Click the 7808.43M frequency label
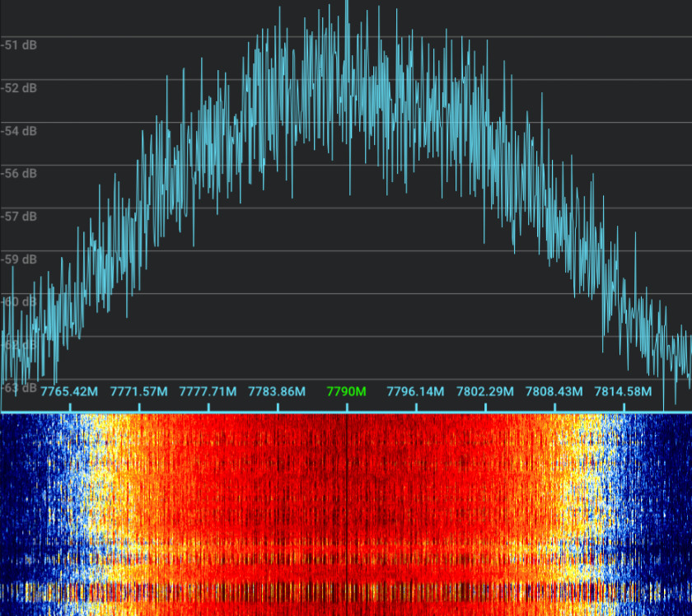This screenshot has height=616, width=692. pyautogui.click(x=554, y=391)
